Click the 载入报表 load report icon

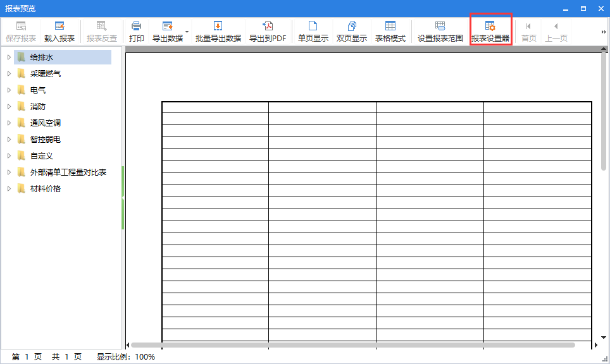click(x=59, y=32)
